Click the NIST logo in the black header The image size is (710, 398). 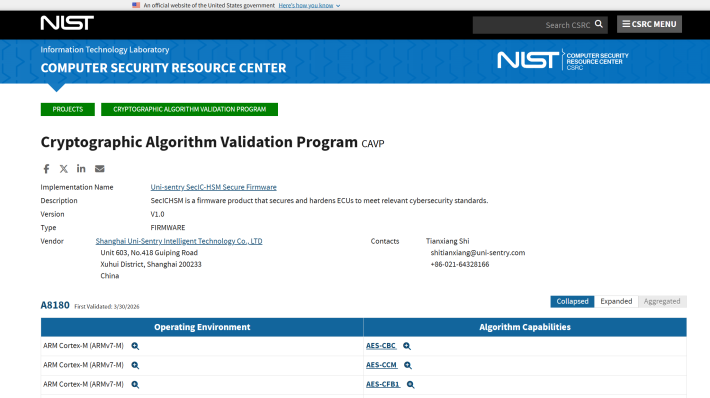click(x=67, y=23)
